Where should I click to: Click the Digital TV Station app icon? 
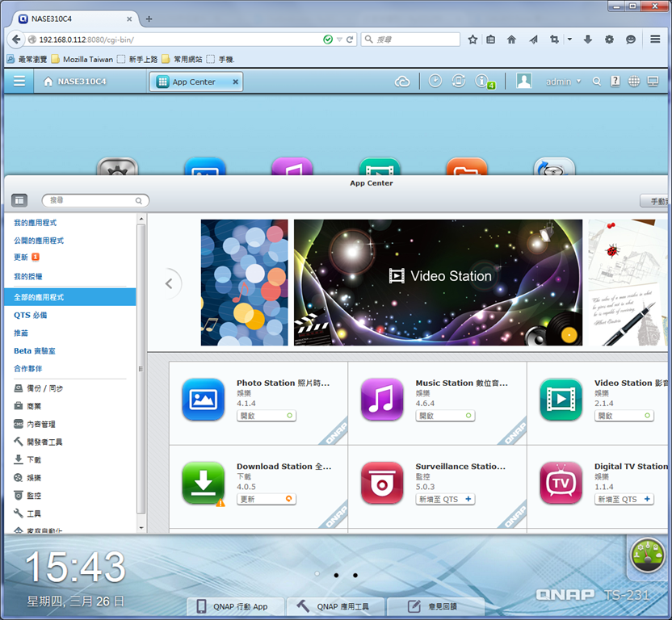tap(561, 483)
